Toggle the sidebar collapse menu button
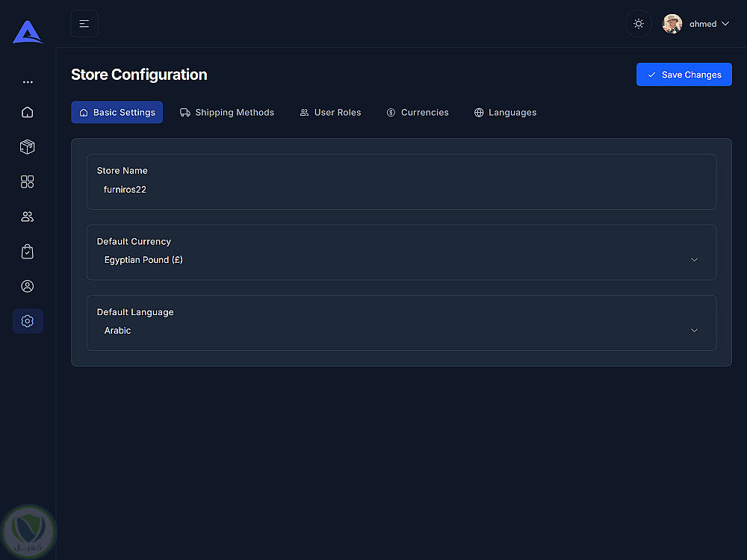The height and width of the screenshot is (560, 747). pos(84,24)
